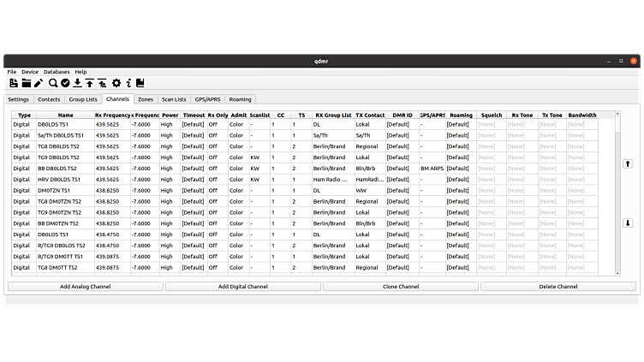Open a codeplug file via folder icon
Screen dimensions: 644x362
click(27, 83)
